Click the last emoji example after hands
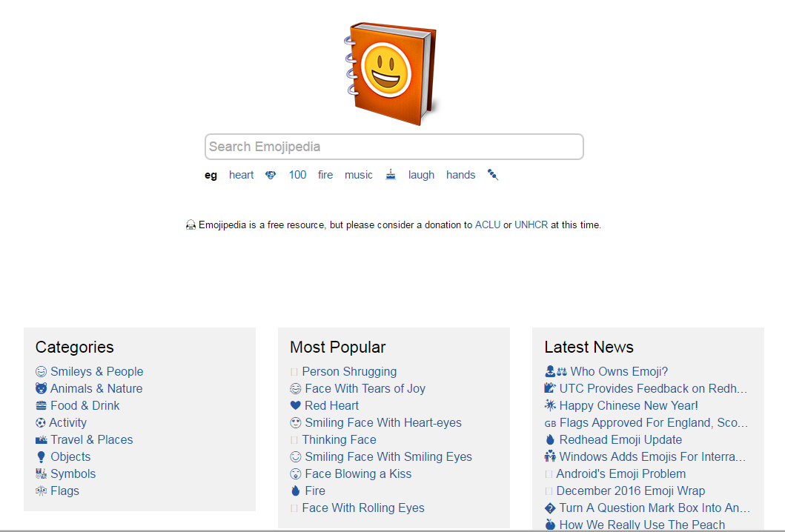 493,175
